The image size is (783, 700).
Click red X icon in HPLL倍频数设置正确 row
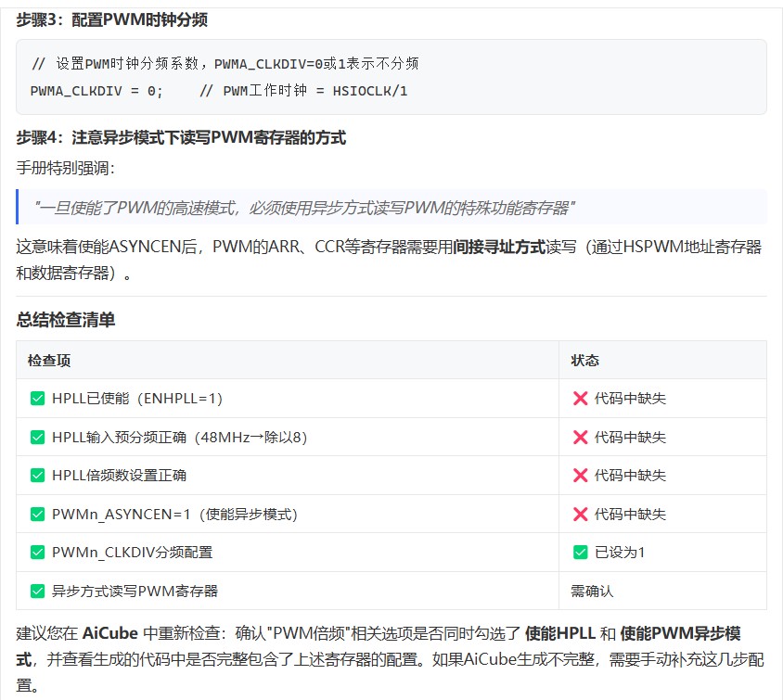click(580, 475)
